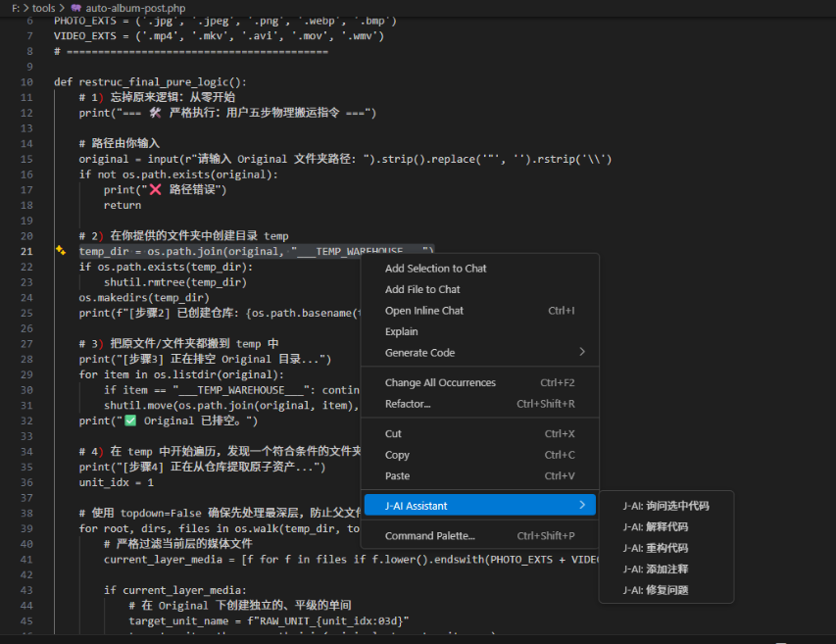Click 'if current_layer_media:' on line 43
The height and width of the screenshot is (644, 836).
click(175, 590)
